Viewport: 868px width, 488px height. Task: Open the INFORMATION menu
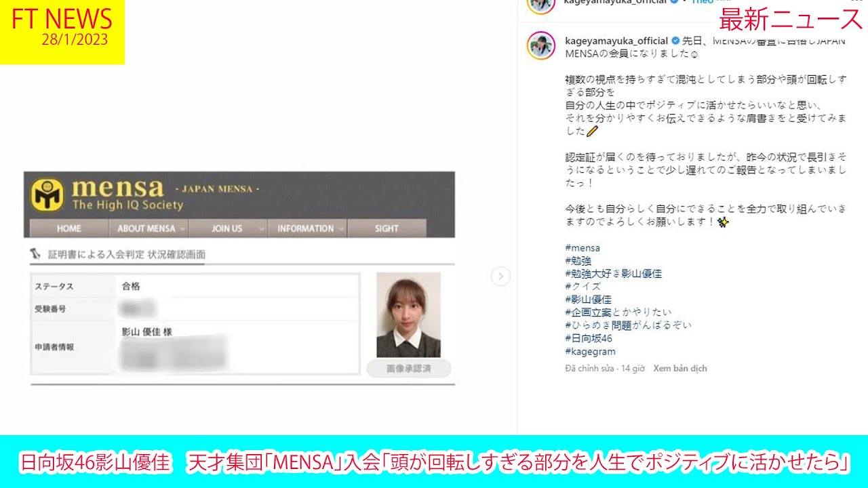(x=307, y=228)
